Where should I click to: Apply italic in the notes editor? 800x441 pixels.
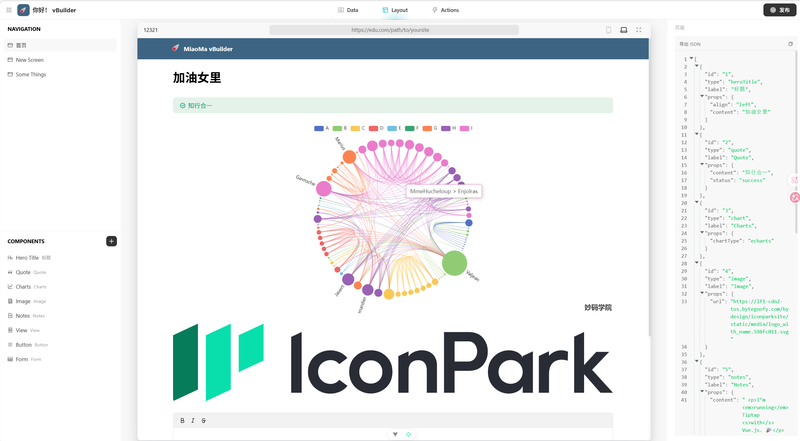coord(193,421)
